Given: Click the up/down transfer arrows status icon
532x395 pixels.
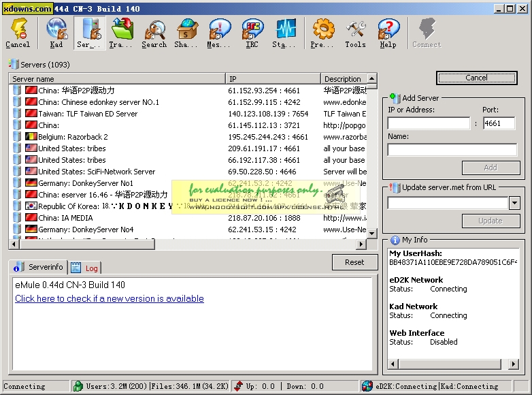Looking at the screenshot, I should point(239,386).
